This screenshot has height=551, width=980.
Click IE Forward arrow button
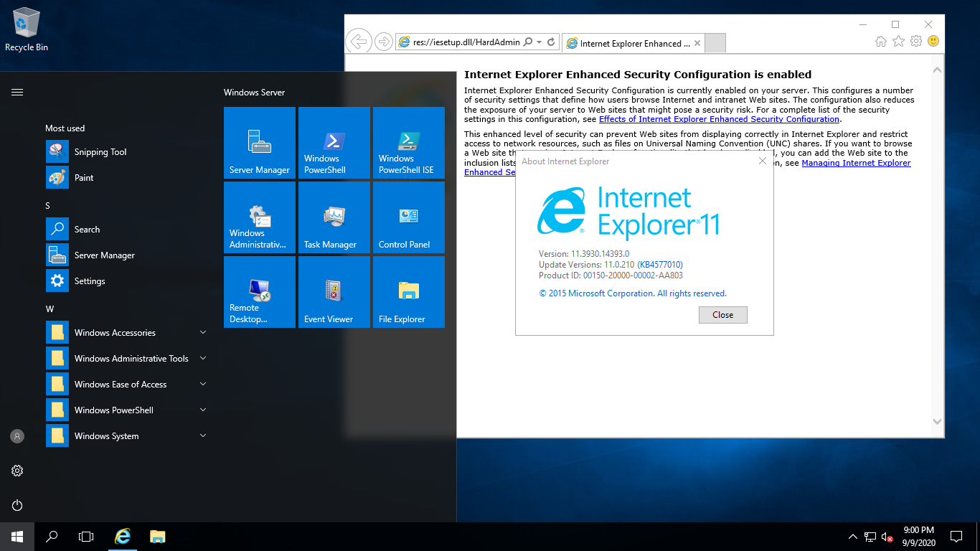(x=384, y=42)
